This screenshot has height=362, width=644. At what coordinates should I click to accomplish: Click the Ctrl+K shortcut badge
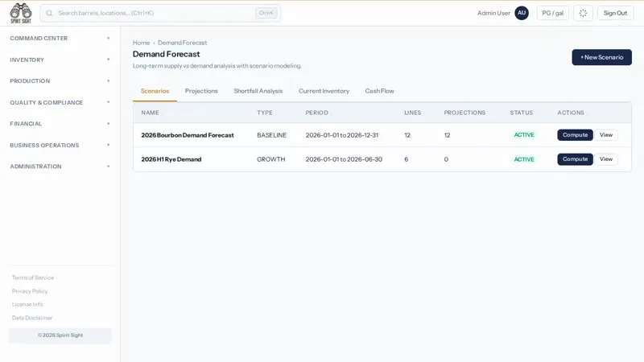[266, 13]
